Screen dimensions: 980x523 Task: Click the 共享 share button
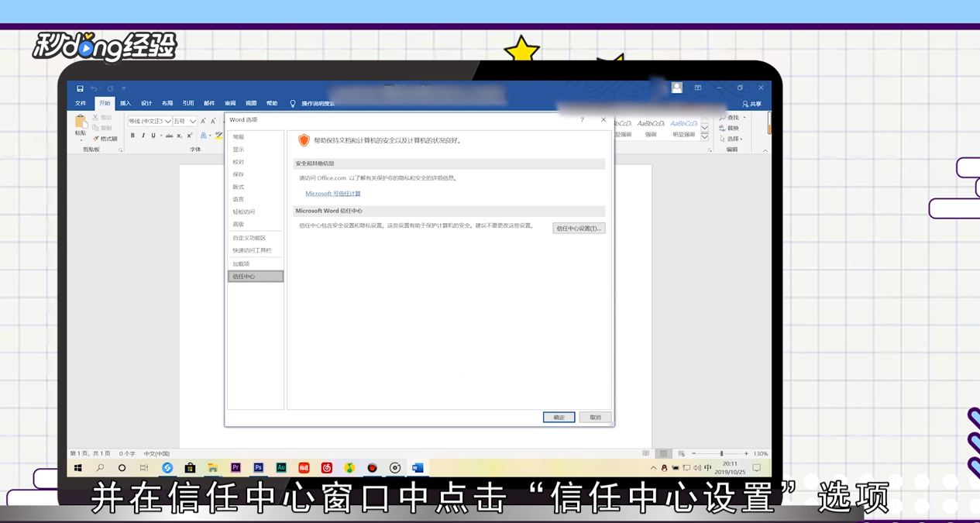click(751, 104)
